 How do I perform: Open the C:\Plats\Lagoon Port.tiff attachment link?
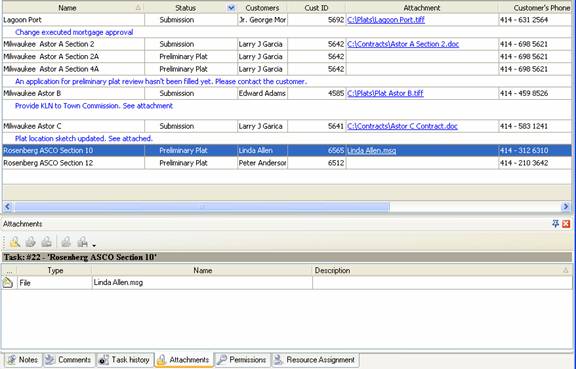pyautogui.click(x=386, y=20)
